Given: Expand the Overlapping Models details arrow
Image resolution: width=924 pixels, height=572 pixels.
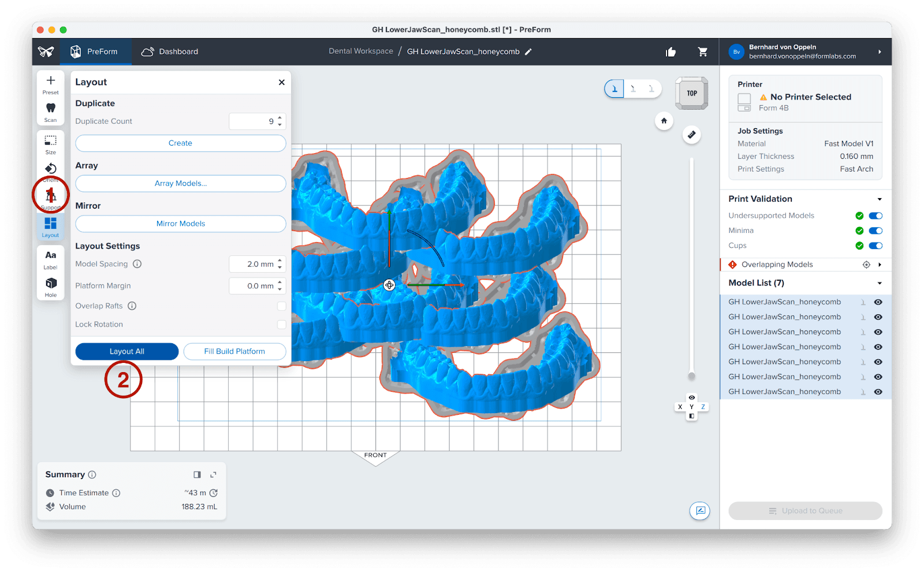Looking at the screenshot, I should [x=880, y=265].
